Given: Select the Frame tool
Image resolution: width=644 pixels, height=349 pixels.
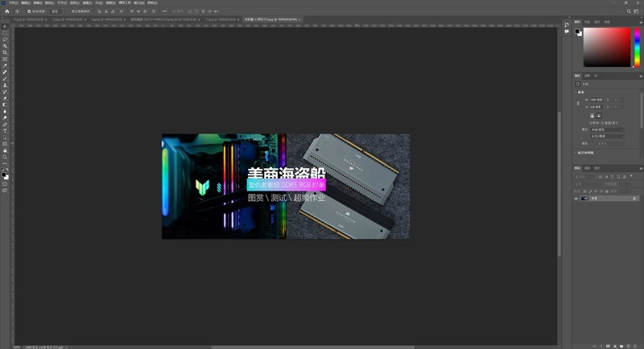Looking at the screenshot, I should [5, 59].
